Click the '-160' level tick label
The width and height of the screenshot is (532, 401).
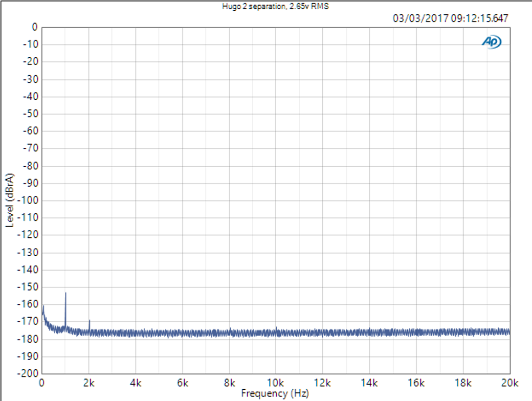point(28,304)
